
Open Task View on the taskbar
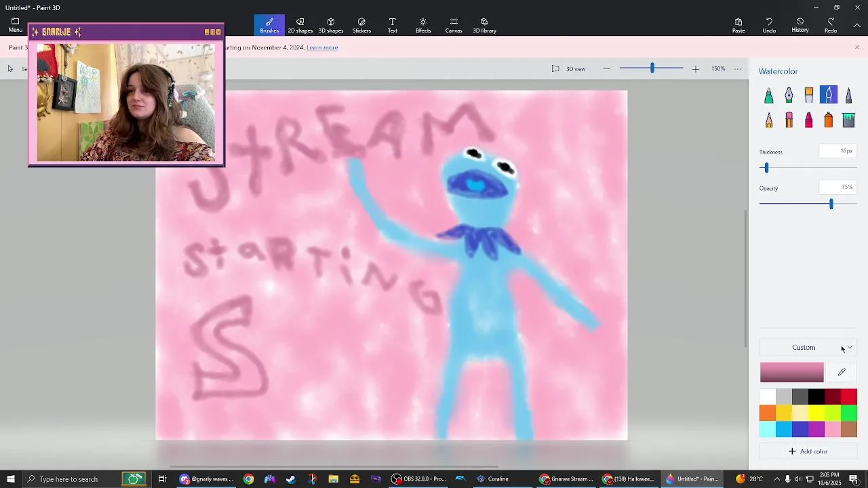click(x=162, y=479)
